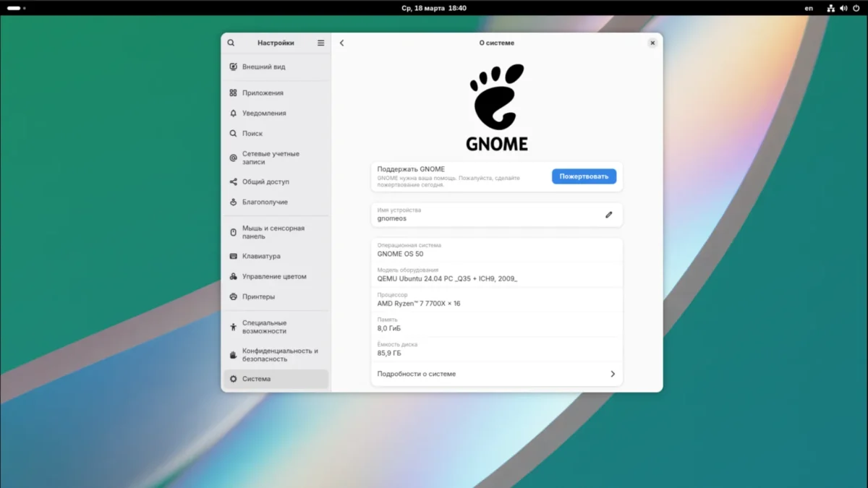Click the 8,0 ГиБ memory value
This screenshot has height=488, width=868.
coord(389,328)
